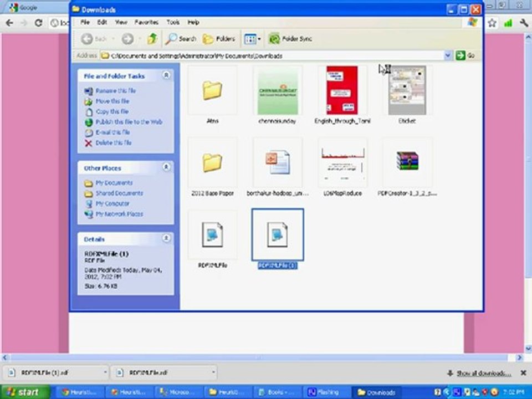Open the View menu
Image resolution: width=532 pixels, height=399 pixels.
tap(121, 22)
